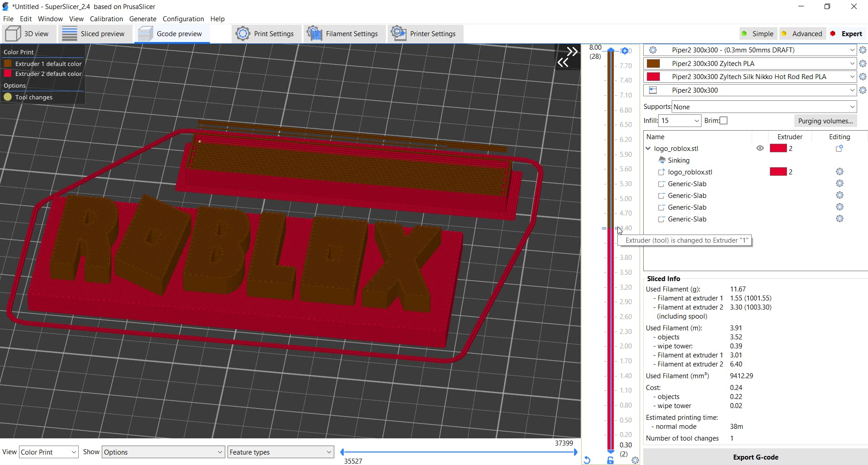The height and width of the screenshot is (465, 868).
Task: Click the bottom thumb of the vertical layer slider
Action: point(611,451)
